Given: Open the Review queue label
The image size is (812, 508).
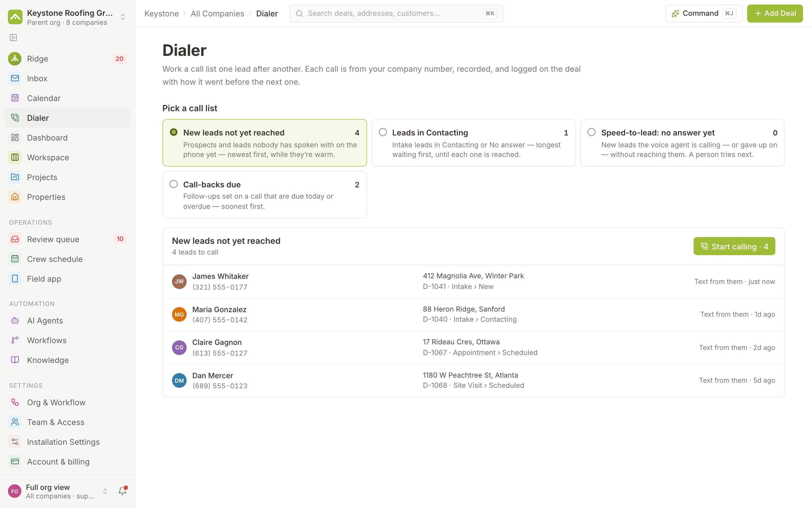Looking at the screenshot, I should (x=53, y=239).
